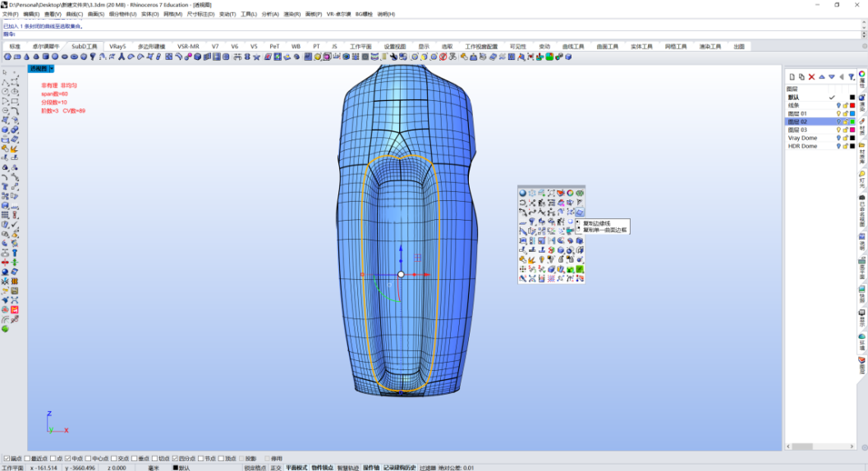The height and width of the screenshot is (471, 868).
Task: Change red color swatch of 线条 layer
Action: 852,105
